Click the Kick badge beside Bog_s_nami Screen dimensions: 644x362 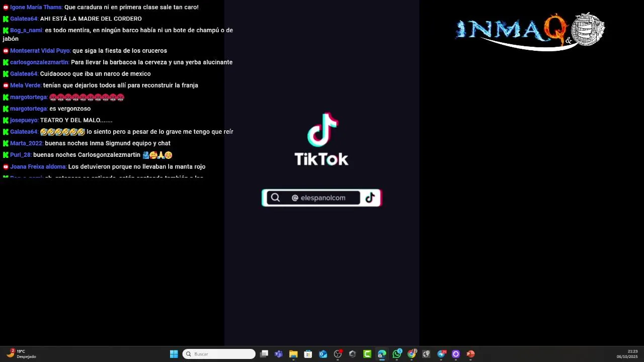click(x=6, y=30)
